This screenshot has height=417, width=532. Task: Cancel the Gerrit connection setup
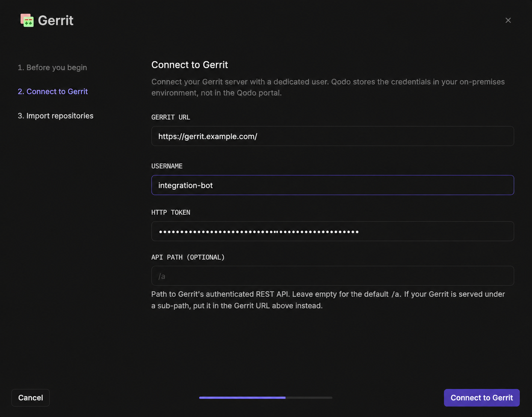click(x=30, y=397)
